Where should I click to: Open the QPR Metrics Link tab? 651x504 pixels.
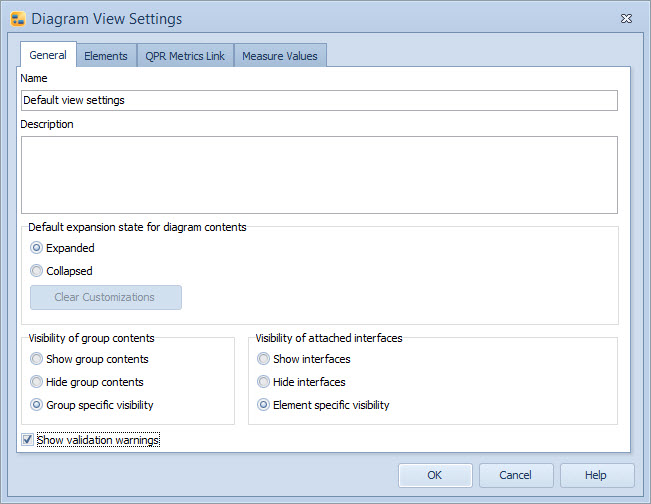(185, 56)
